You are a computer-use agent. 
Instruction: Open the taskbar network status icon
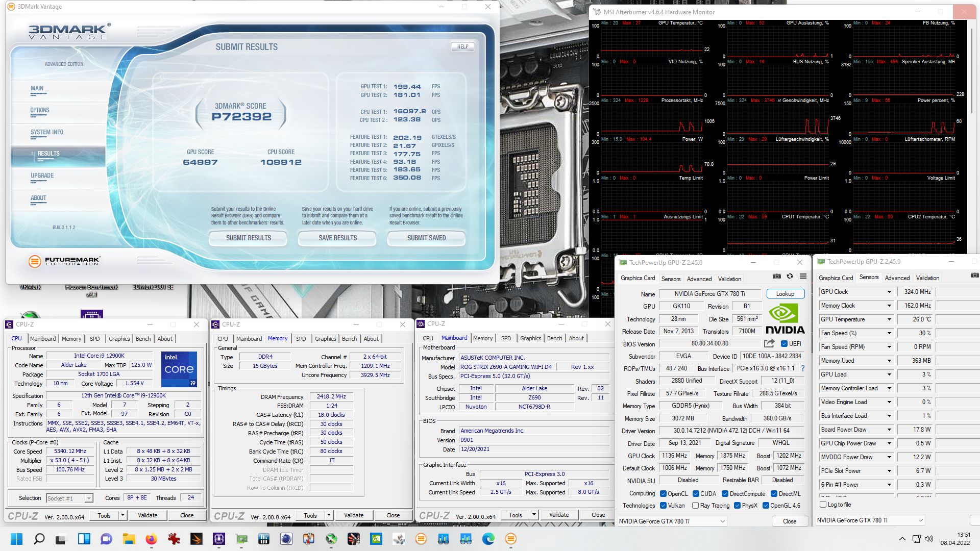916,539
